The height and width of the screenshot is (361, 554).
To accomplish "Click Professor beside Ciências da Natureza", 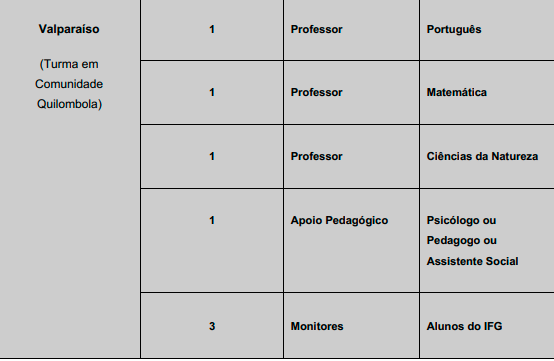I will (316, 156).
